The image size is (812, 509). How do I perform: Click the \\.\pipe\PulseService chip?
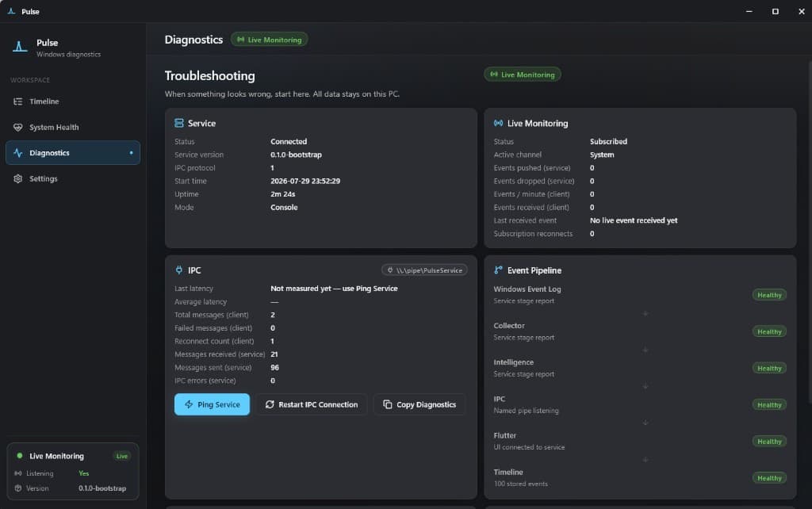pyautogui.click(x=425, y=270)
